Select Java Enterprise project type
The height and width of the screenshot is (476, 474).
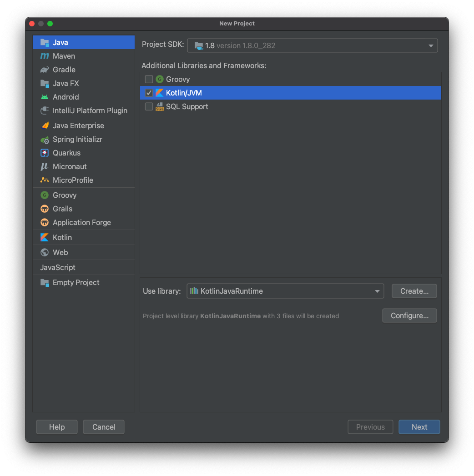tap(84, 125)
